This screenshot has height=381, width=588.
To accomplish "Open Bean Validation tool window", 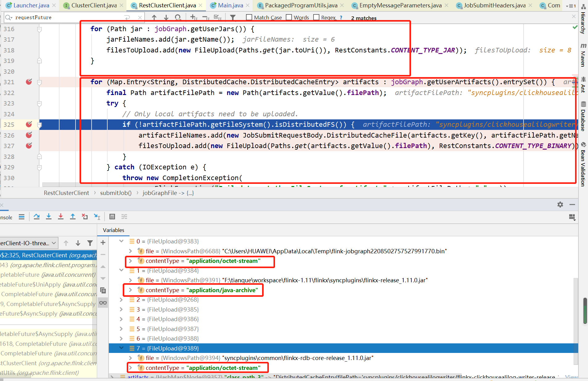I will 583,164.
